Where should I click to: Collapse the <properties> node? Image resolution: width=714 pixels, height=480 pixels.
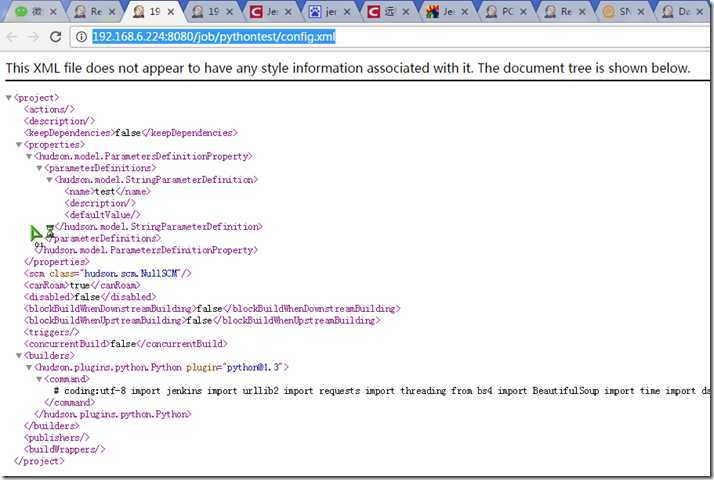[19, 145]
